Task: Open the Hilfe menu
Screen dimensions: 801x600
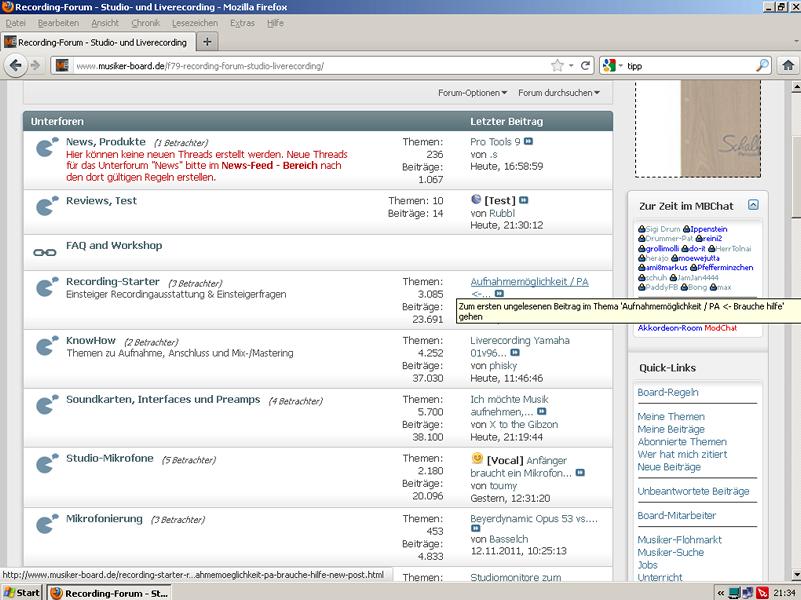Action: (x=275, y=23)
